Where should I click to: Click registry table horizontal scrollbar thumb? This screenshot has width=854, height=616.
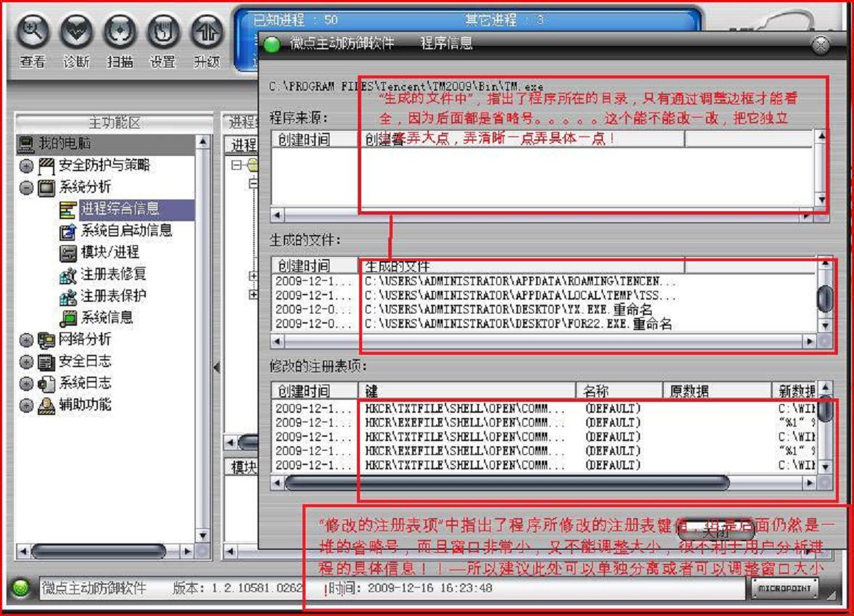(506, 482)
